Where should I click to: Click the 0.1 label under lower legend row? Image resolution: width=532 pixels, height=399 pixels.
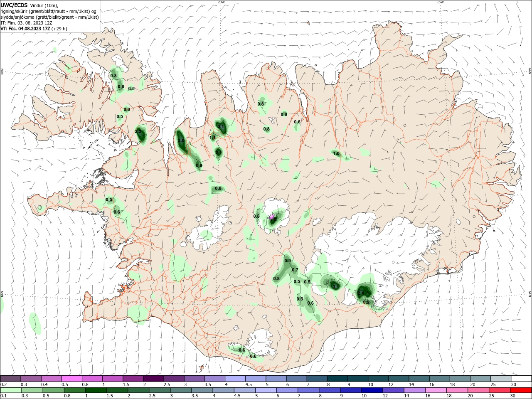3,396
